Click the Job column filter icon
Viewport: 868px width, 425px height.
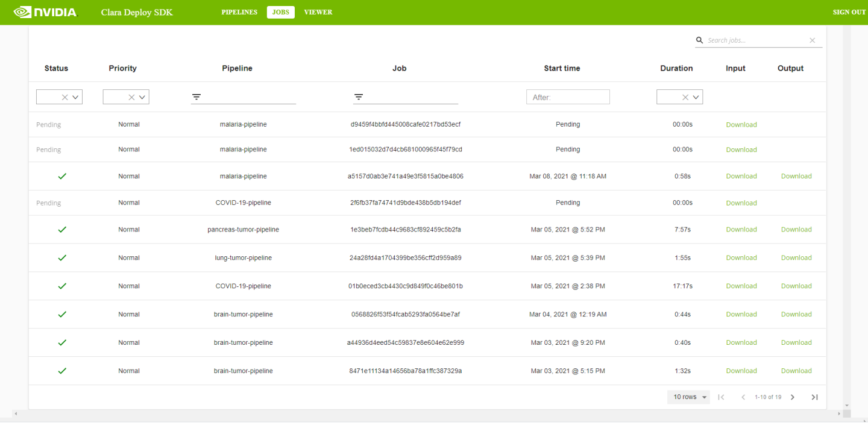pos(359,97)
